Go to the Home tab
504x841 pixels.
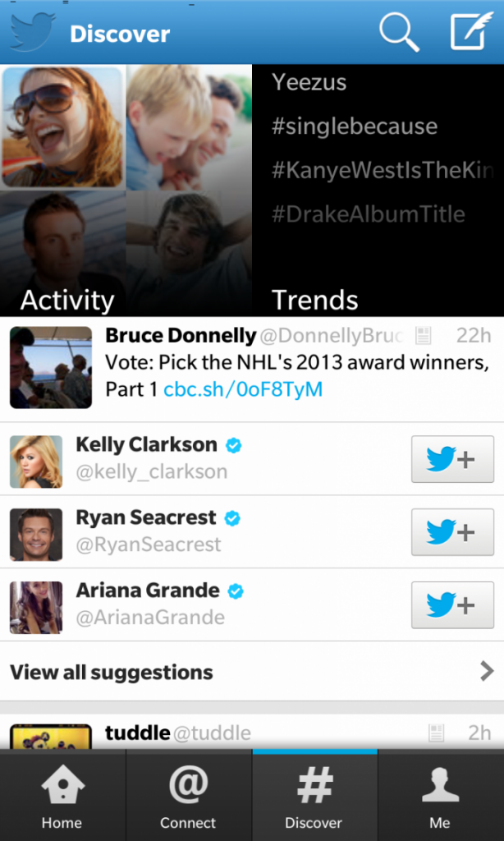[62, 795]
